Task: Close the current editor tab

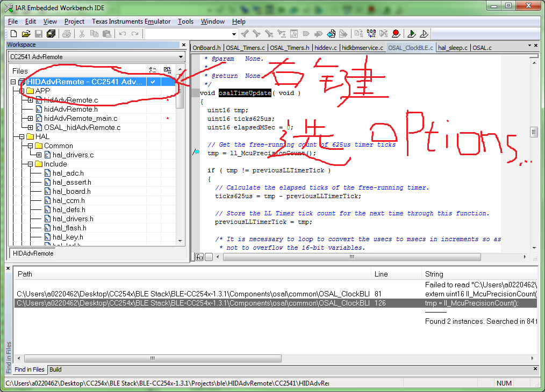Action: [x=536, y=45]
